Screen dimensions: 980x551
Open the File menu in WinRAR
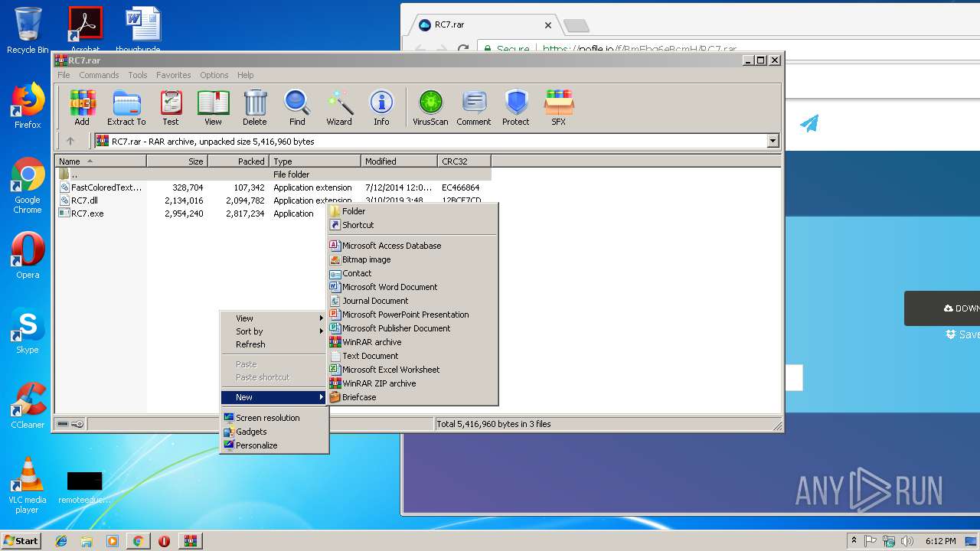pyautogui.click(x=64, y=75)
